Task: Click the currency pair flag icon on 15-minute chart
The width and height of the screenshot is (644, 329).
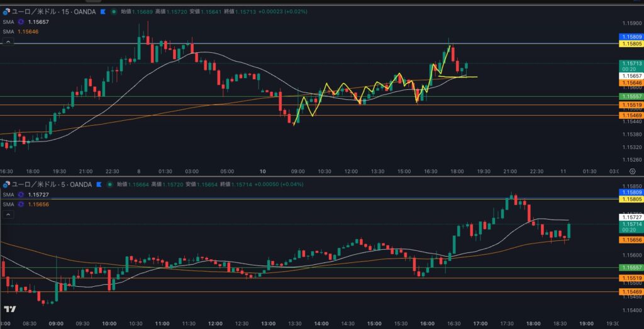Action: [6, 11]
